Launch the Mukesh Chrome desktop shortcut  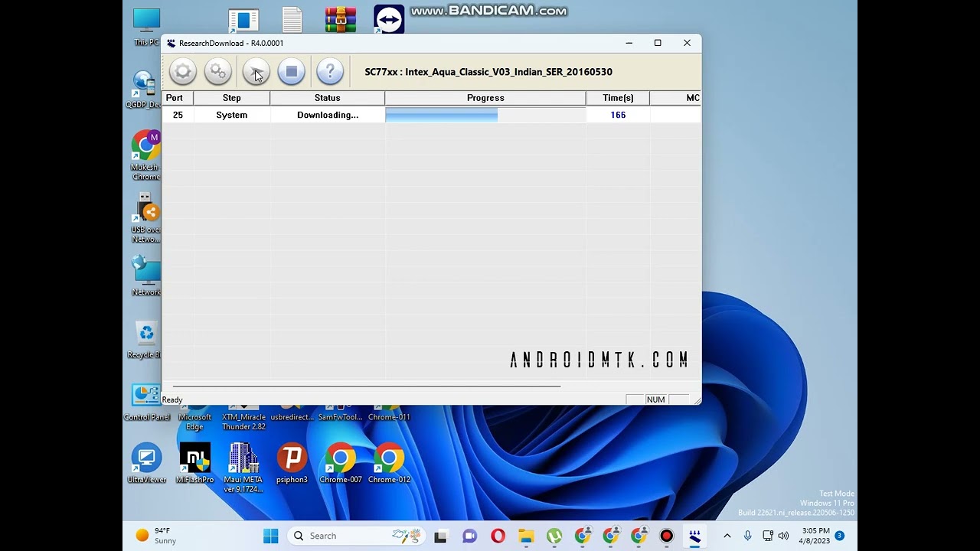pos(145,155)
